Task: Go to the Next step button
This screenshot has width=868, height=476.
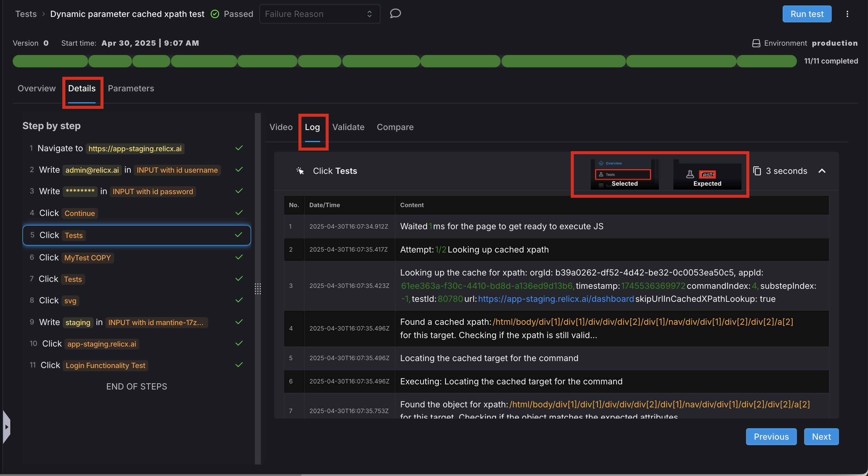Action: pyautogui.click(x=821, y=436)
